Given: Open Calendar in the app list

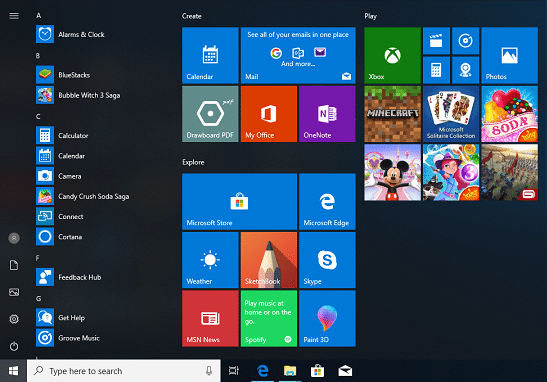Looking at the screenshot, I should pyautogui.click(x=61, y=156).
